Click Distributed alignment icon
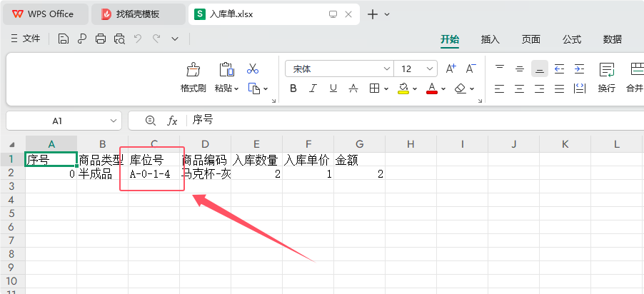The width and height of the screenshot is (644, 294). tap(580, 88)
